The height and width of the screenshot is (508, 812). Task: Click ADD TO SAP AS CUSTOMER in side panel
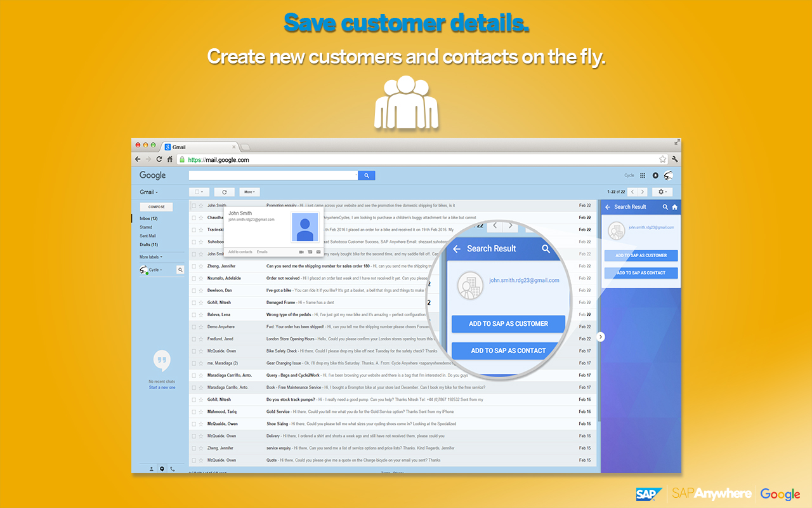click(x=641, y=256)
